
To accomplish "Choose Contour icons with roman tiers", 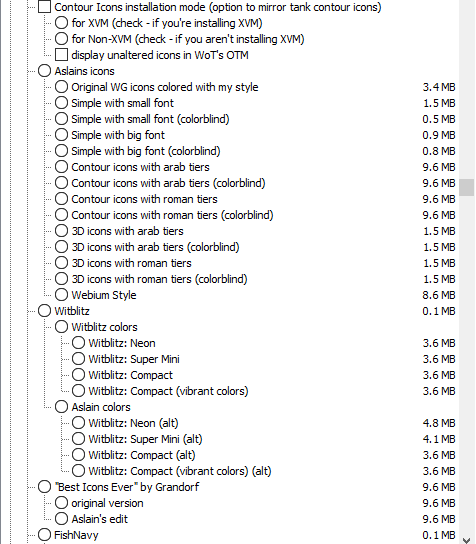I will (x=61, y=198).
